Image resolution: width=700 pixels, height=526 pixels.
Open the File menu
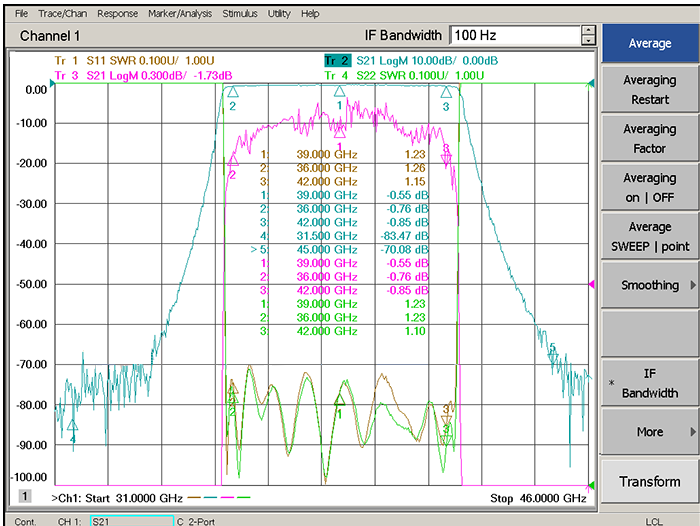click(21, 13)
